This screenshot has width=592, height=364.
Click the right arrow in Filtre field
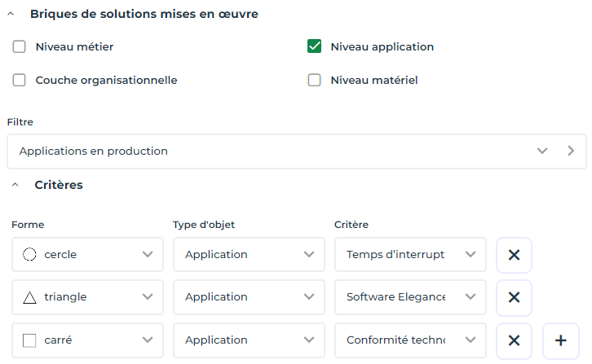(571, 151)
